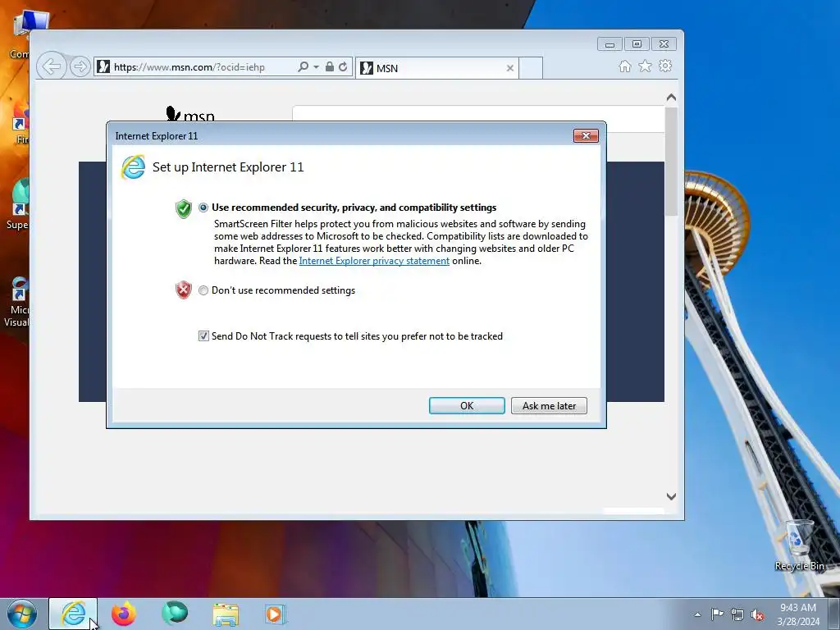Click Internet Explorer taskbar icon
840x630 pixels.
73,614
